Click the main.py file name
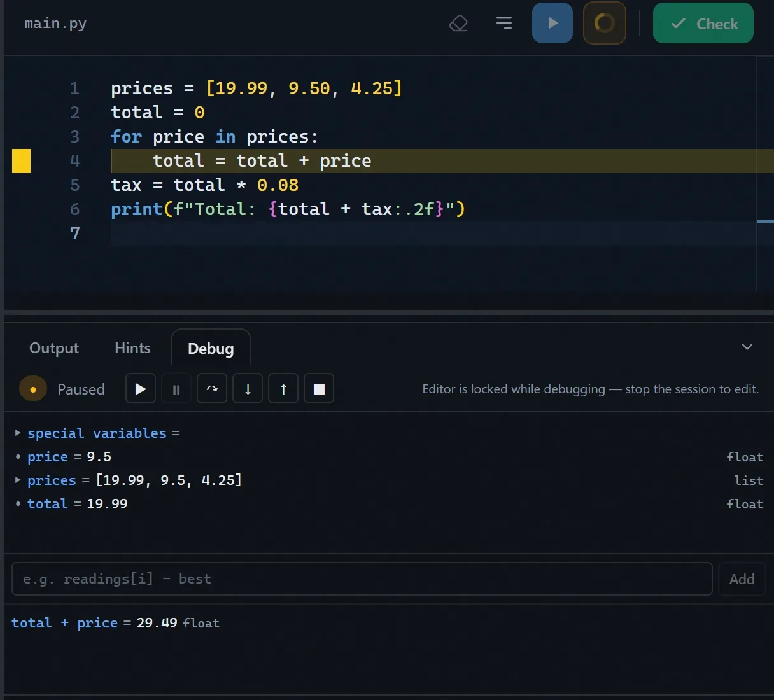Viewport: 774px width, 700px height. [x=55, y=24]
